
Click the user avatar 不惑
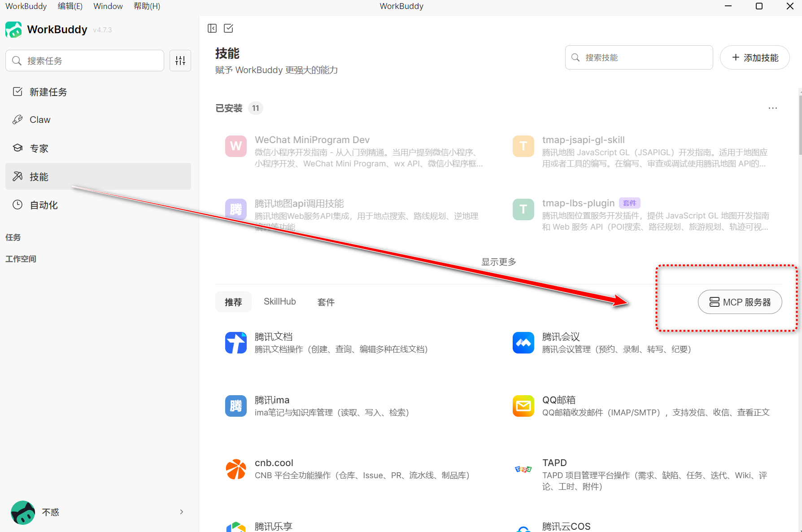(23, 512)
